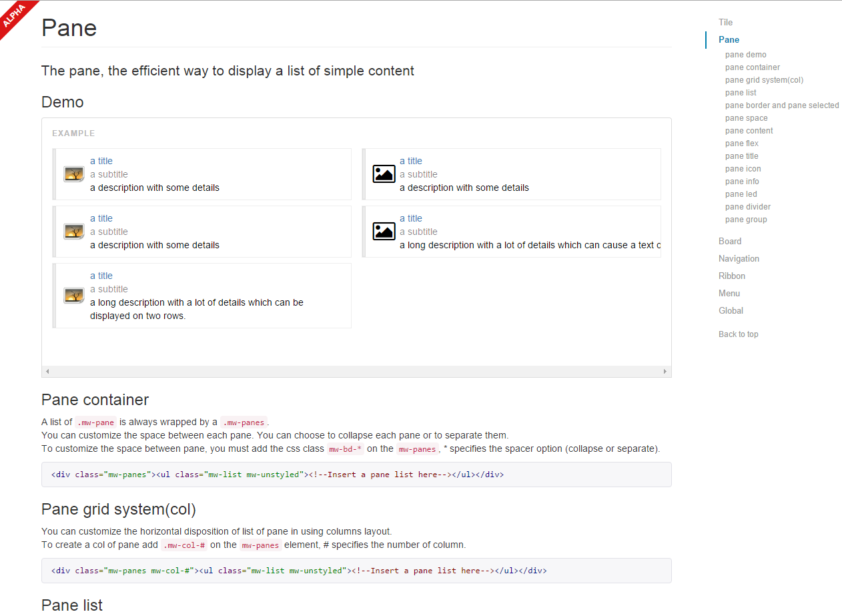
Task: Jump to pane flex
Action: coord(742,143)
